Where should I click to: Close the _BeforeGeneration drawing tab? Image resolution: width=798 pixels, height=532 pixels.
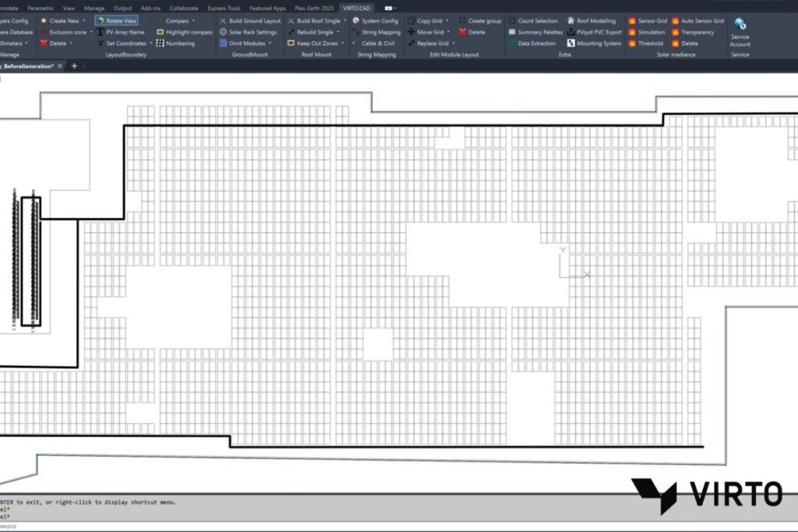click(60, 66)
